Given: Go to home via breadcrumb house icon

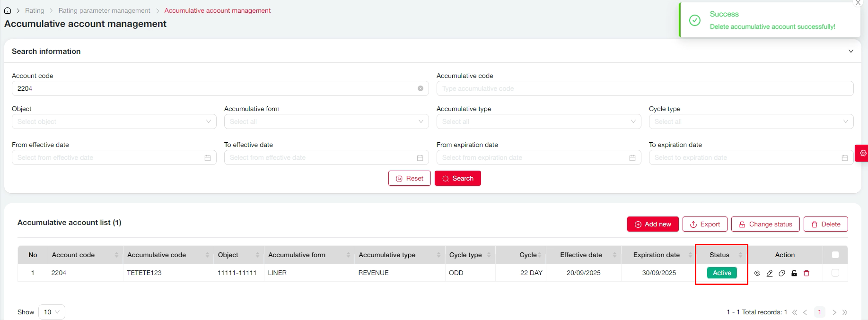Looking at the screenshot, I should pyautogui.click(x=8, y=10).
